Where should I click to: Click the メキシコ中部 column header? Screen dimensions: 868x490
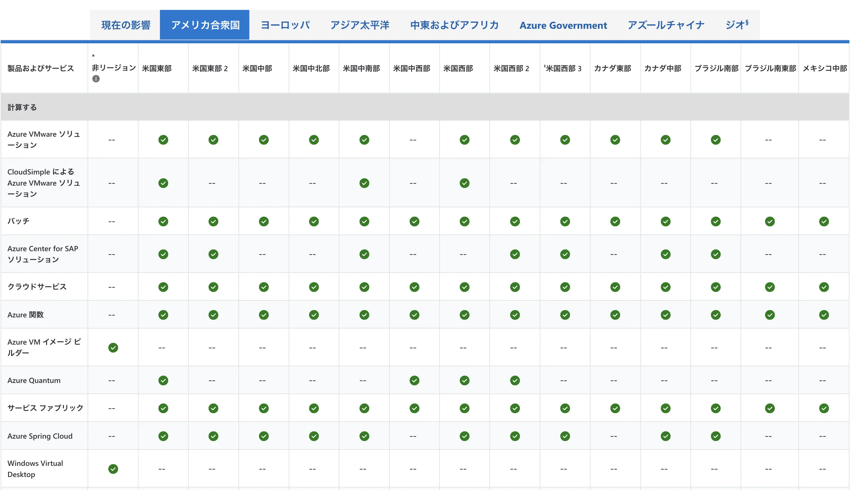coord(824,68)
